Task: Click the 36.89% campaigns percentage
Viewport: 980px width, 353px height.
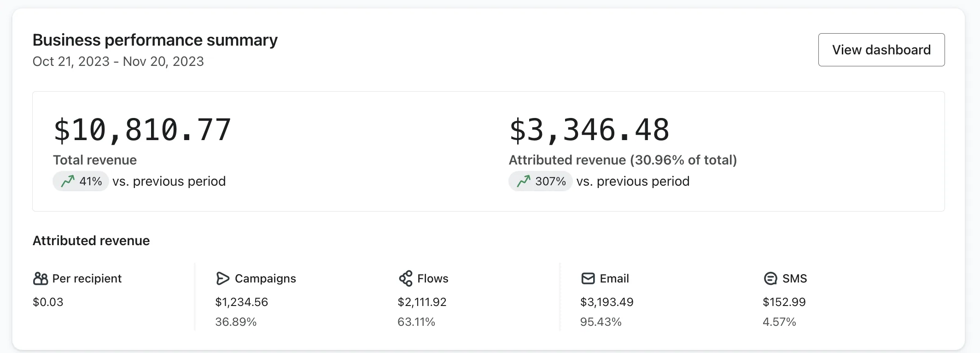Action: click(x=236, y=322)
